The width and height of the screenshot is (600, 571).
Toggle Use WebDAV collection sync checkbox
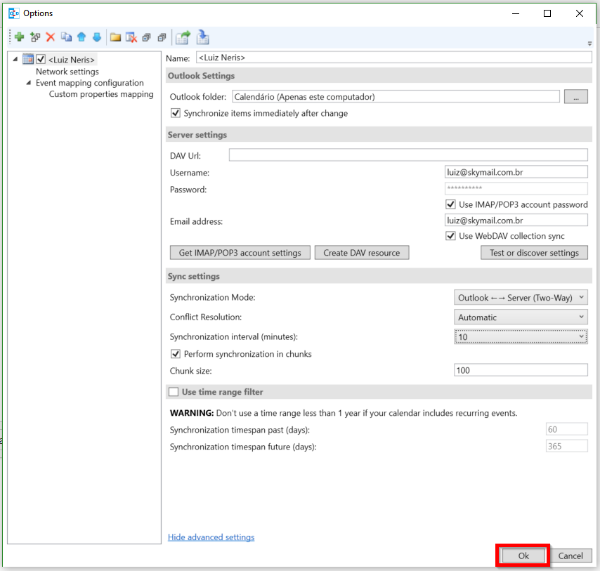450,236
